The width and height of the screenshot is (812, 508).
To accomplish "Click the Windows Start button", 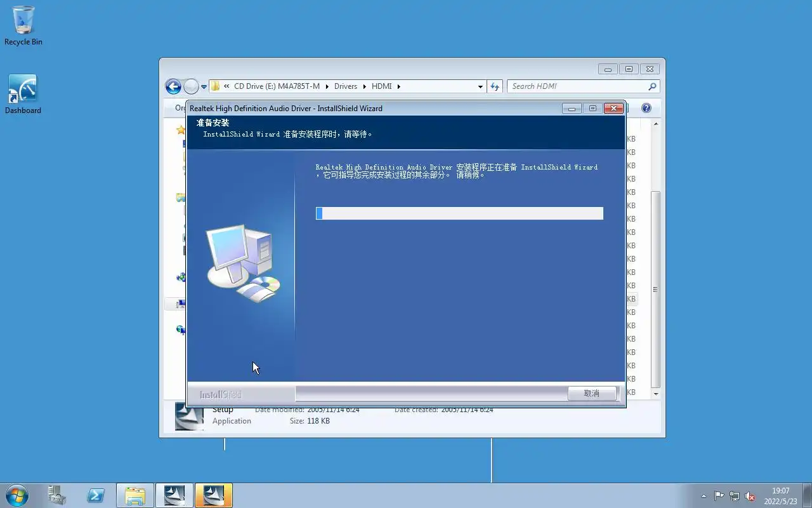I will [17, 495].
